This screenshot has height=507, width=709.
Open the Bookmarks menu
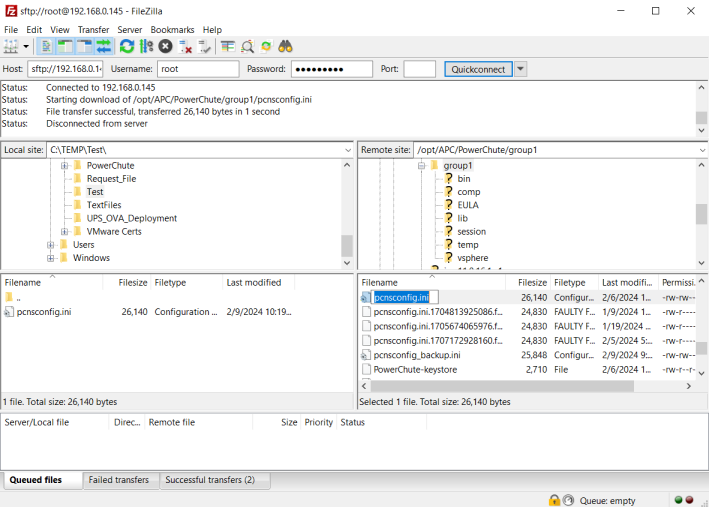click(x=172, y=30)
